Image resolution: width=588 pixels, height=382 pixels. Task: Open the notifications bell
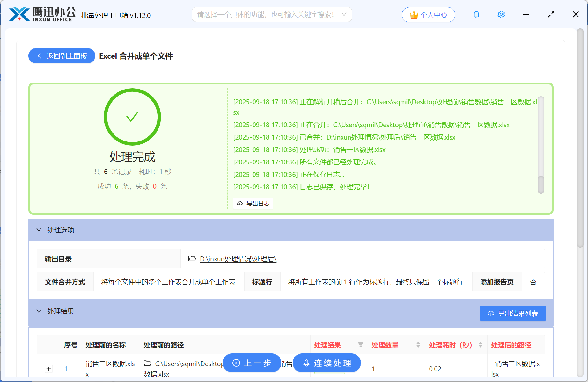(476, 14)
